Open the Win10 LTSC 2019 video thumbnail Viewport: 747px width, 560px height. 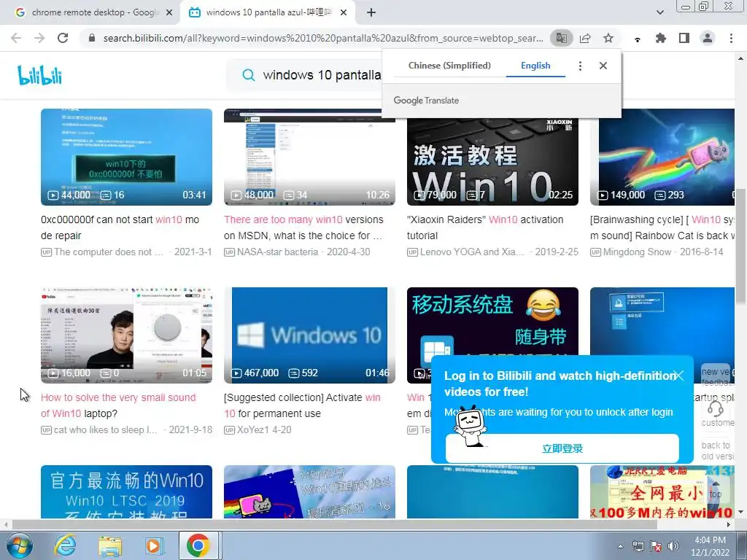pos(126,492)
